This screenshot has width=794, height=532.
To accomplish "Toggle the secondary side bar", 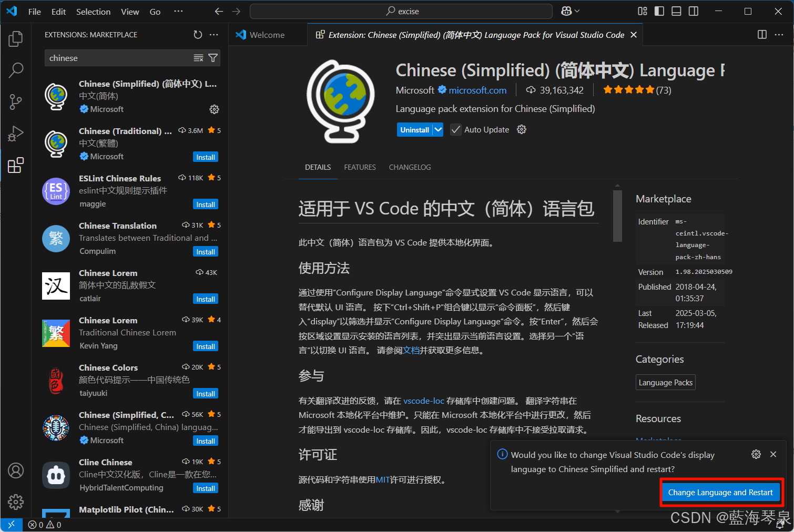I will pos(694,11).
